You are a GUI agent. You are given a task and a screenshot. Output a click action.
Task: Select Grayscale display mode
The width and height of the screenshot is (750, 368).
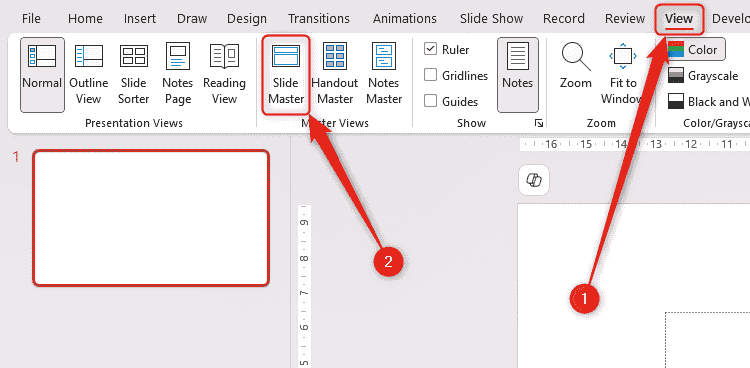click(703, 76)
